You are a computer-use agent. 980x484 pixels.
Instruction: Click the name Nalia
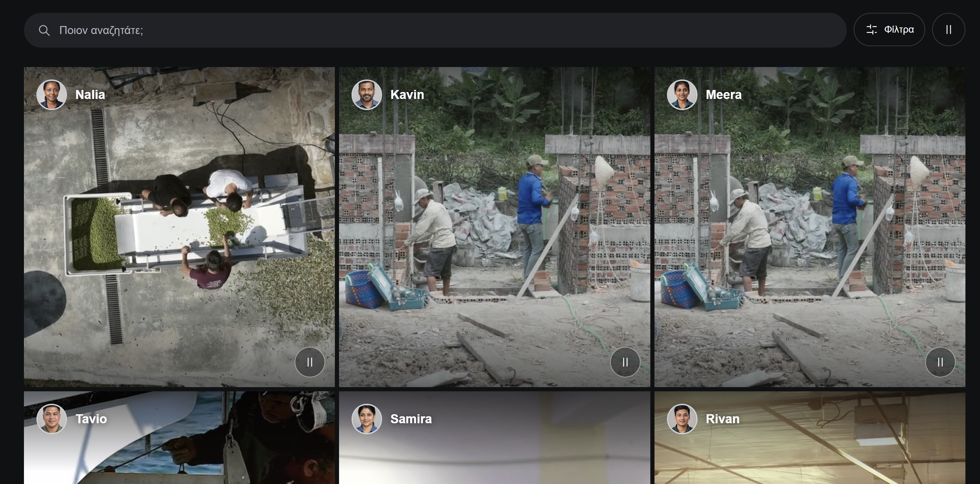pyautogui.click(x=90, y=94)
